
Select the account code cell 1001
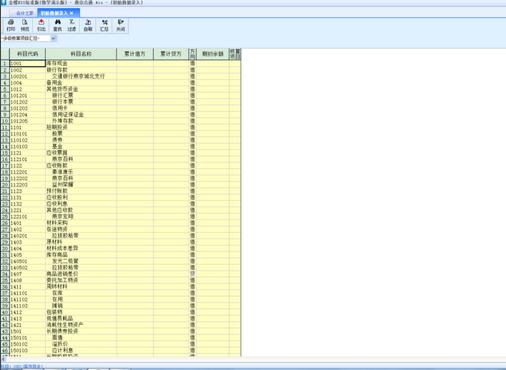(27, 63)
